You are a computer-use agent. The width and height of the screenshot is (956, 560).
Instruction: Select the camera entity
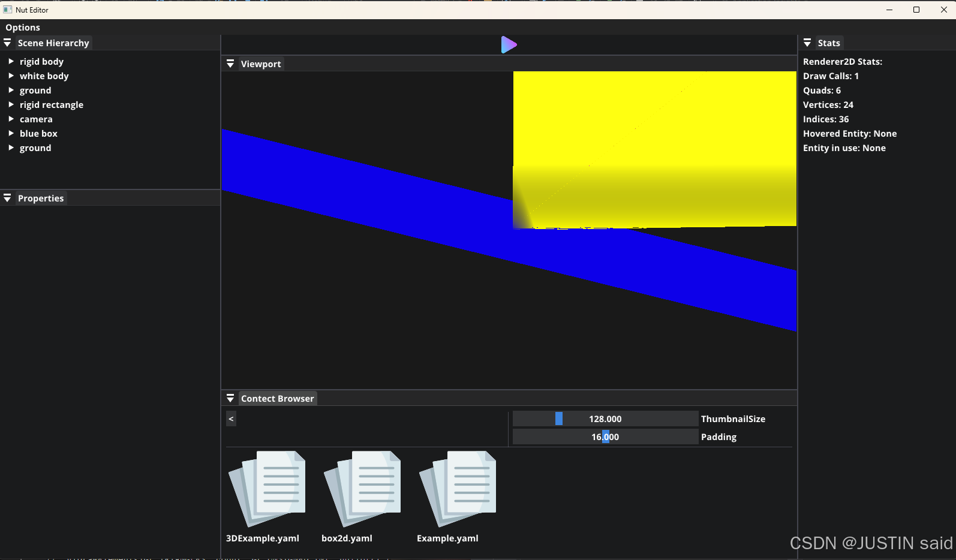point(36,119)
